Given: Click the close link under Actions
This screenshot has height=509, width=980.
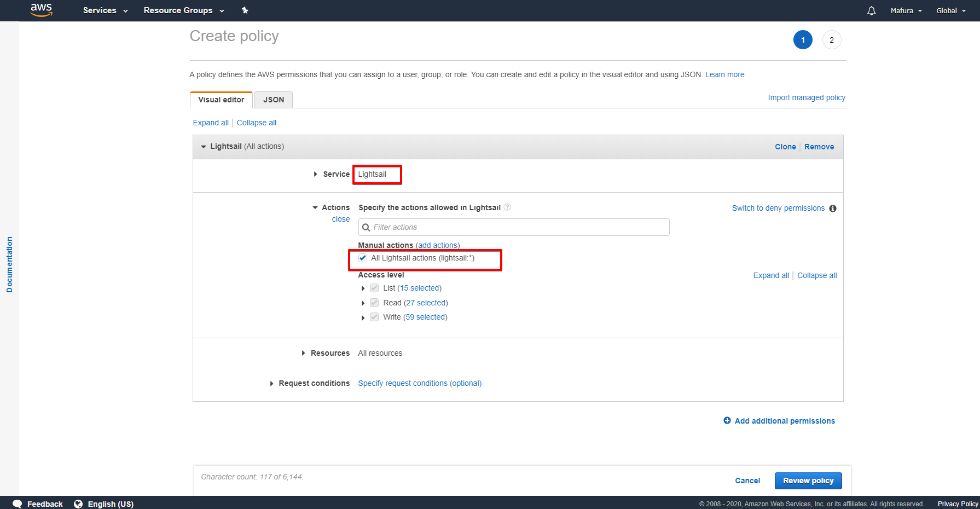Looking at the screenshot, I should (340, 219).
